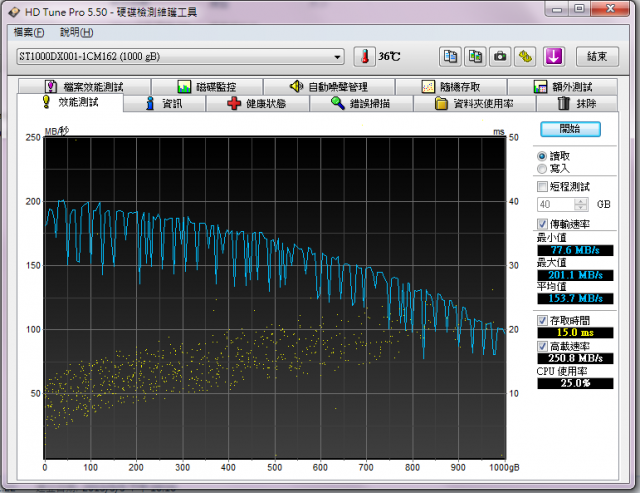Click the access time 15.0 ms value
640x493 pixels.
click(x=575, y=333)
